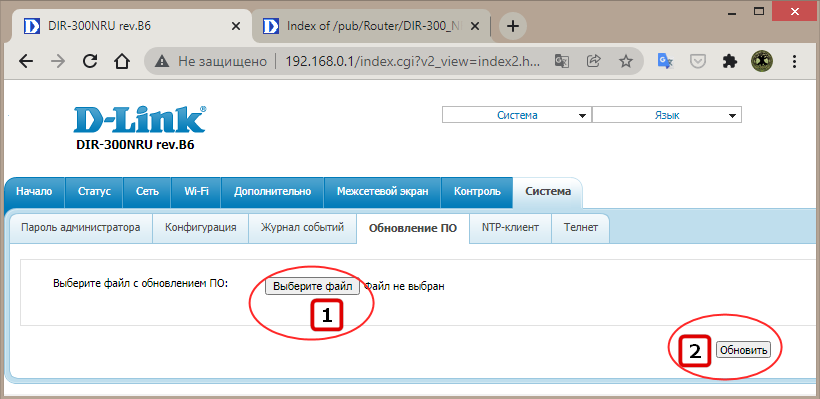Open the Журнал событий subtab

click(x=302, y=228)
